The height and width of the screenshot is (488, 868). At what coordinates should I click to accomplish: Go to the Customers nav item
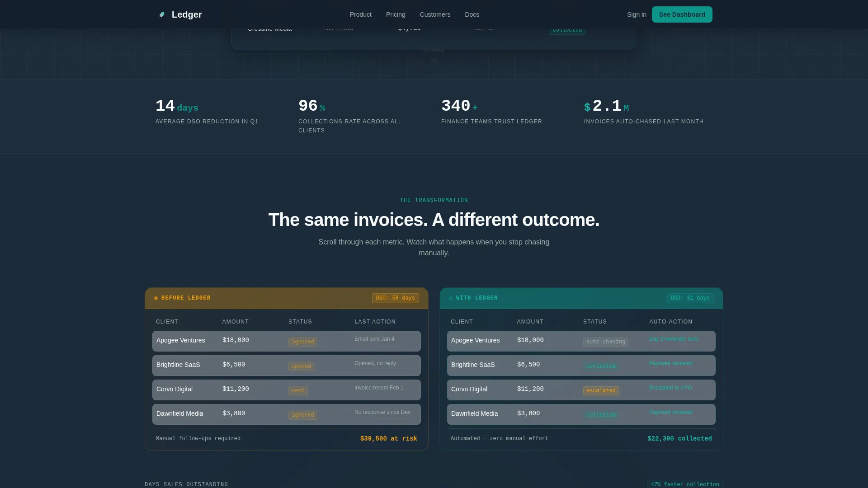click(x=435, y=14)
